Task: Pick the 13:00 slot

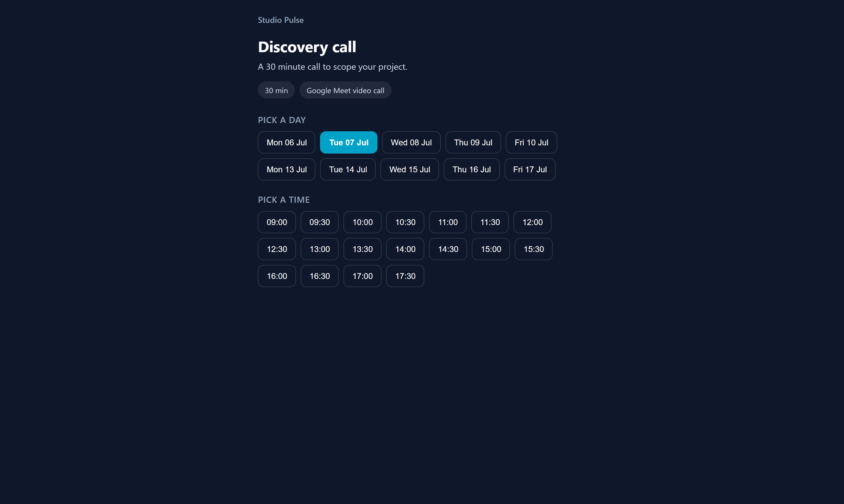Action: coord(320,249)
